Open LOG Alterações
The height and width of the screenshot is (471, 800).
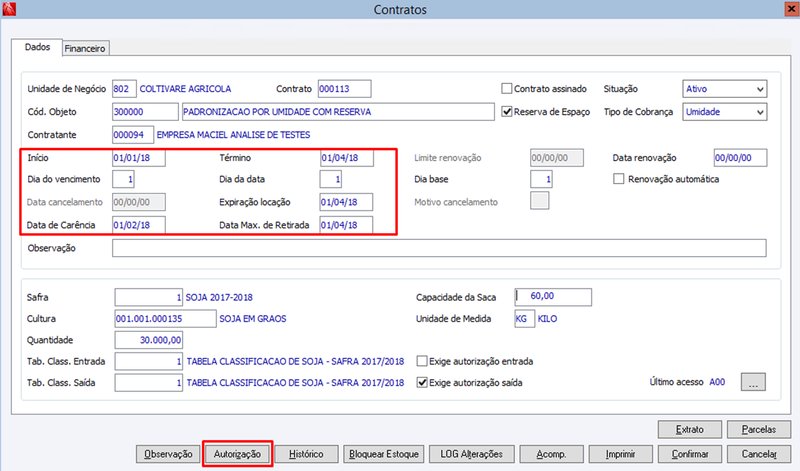point(471,454)
